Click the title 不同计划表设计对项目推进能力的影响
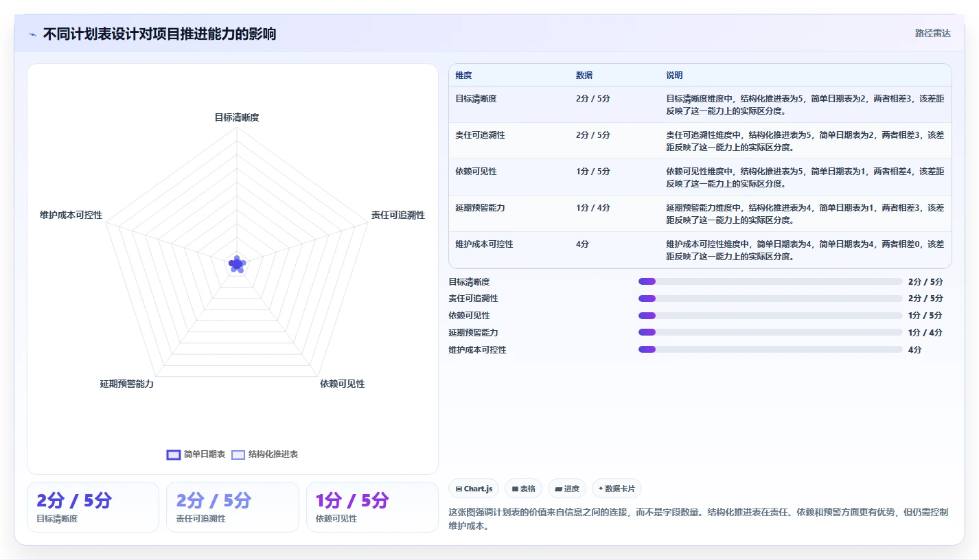Viewport: 979px width, 560px height. pos(159,34)
